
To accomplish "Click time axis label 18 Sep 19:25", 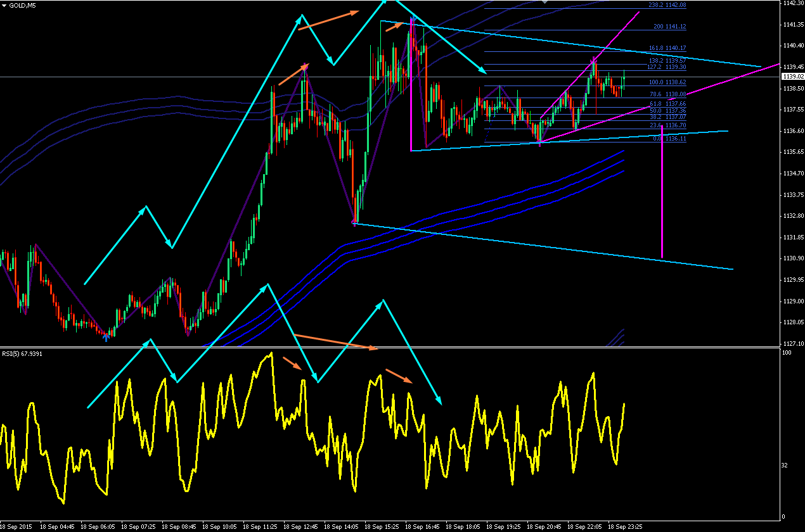I will [504, 526].
